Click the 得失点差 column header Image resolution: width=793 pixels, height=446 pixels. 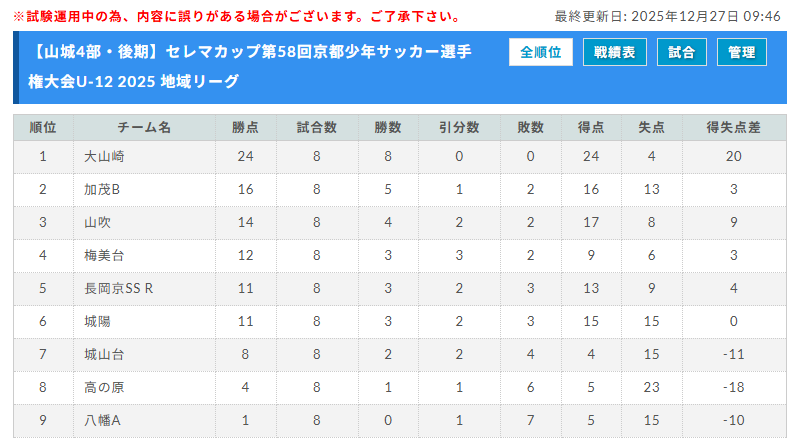click(x=733, y=127)
